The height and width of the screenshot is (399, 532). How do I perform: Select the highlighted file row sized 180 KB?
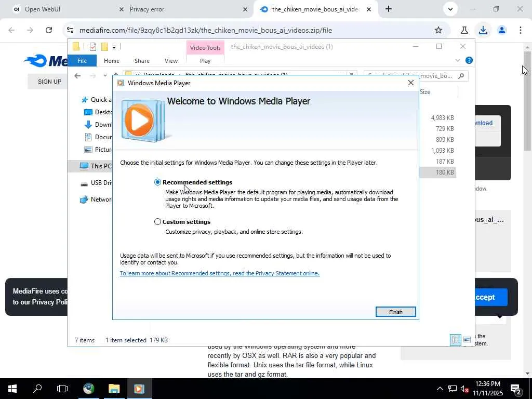coord(437,172)
